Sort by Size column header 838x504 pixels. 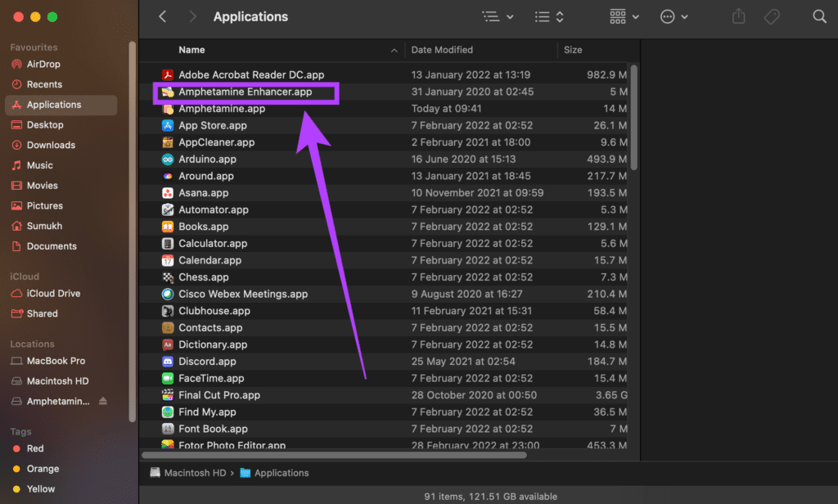pyautogui.click(x=573, y=50)
